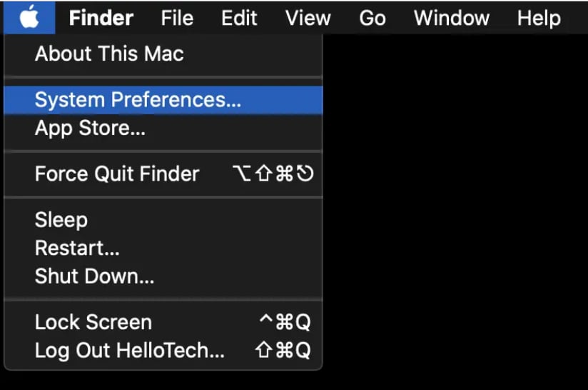
Task: Log Out HelloTech user
Action: click(x=130, y=351)
